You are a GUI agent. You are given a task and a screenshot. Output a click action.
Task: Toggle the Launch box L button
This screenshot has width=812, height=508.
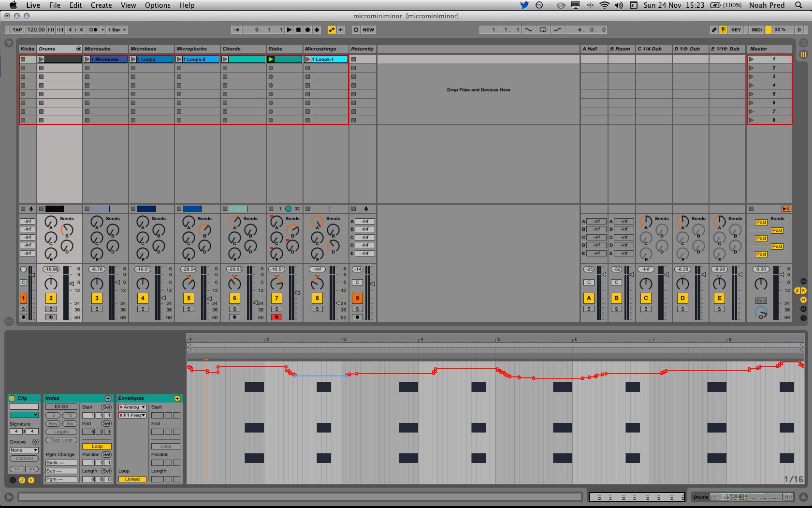[x=13, y=480]
